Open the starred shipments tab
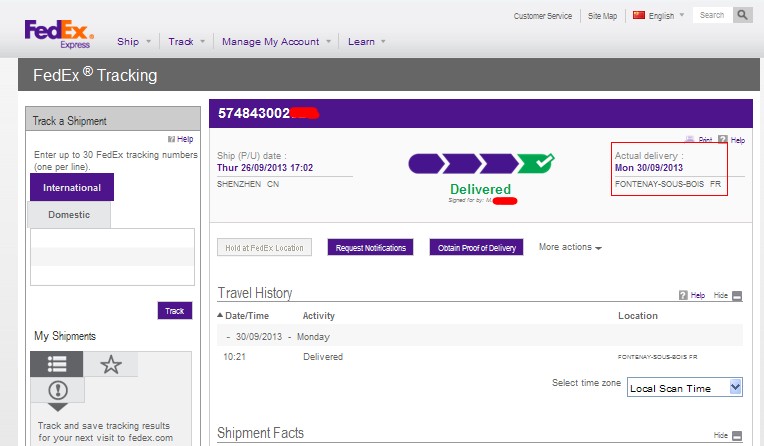The width and height of the screenshot is (764, 446). pyautogui.click(x=111, y=365)
